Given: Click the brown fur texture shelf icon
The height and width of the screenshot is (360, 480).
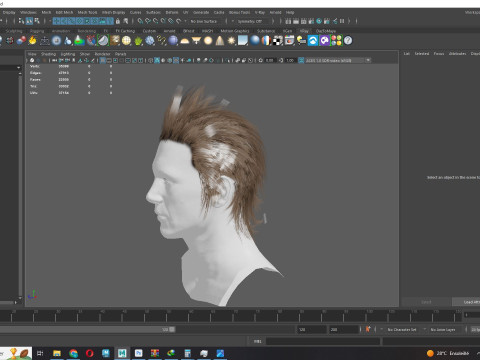Looking at the screenshot, I should click(x=115, y=41).
